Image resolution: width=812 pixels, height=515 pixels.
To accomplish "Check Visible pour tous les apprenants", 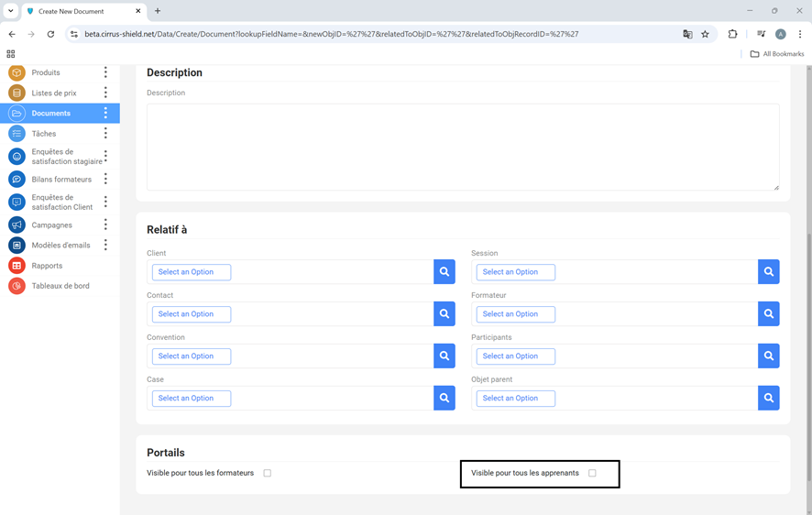I will click(592, 474).
